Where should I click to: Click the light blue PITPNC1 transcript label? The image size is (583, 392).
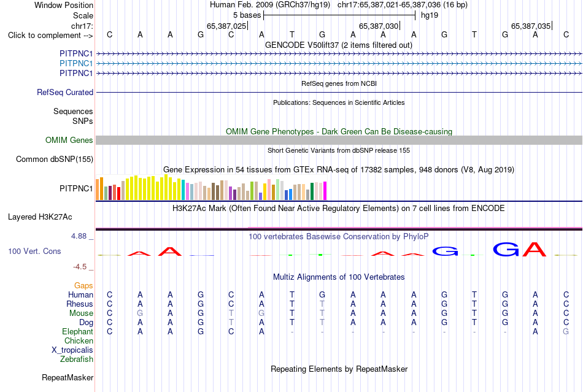(76, 64)
